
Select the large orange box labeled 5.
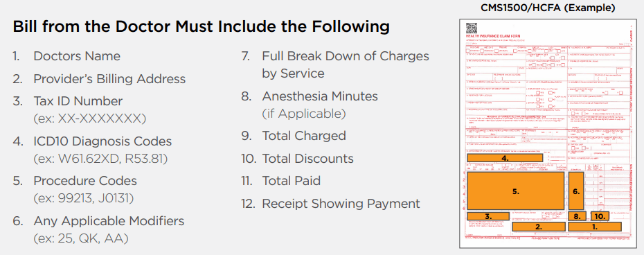515,191
